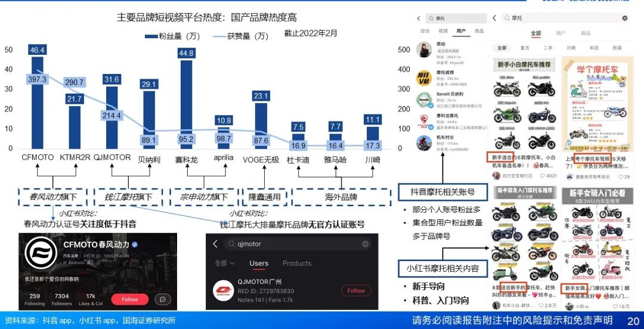Viewport: 644px width, 329px height.
Task: Click the 小莉ss author avatar
Action: (x=569, y=306)
